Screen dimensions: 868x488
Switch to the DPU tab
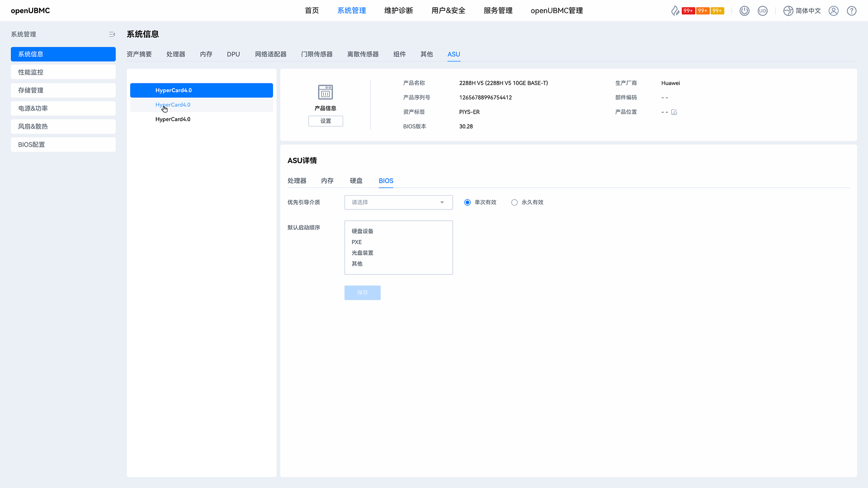(233, 54)
